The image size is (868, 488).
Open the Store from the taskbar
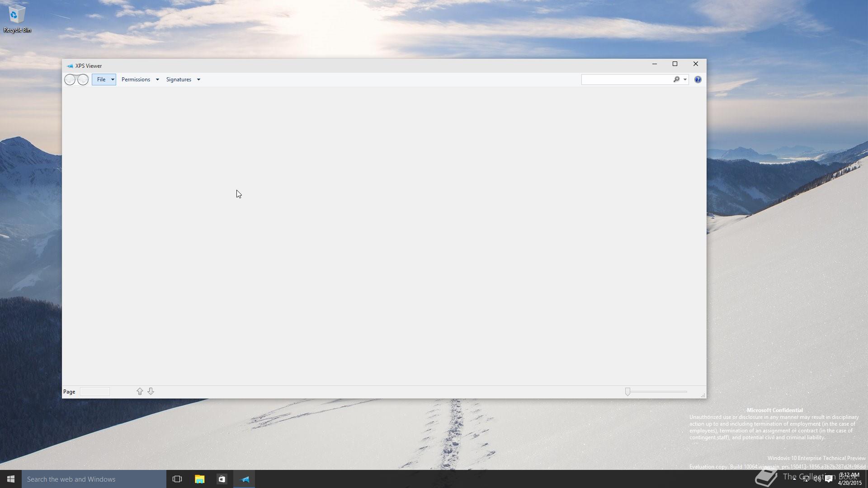coord(222,479)
